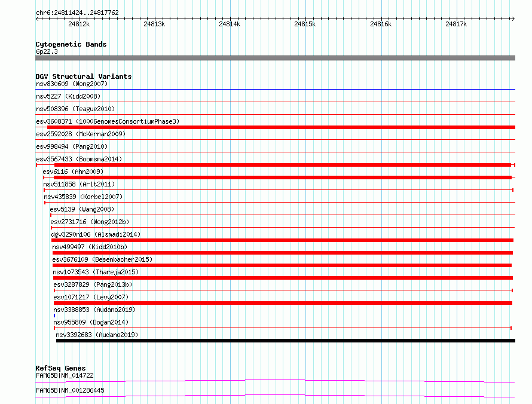
Task: Open variant esv3676109 (Besenbacher2015)
Action: click(102, 259)
